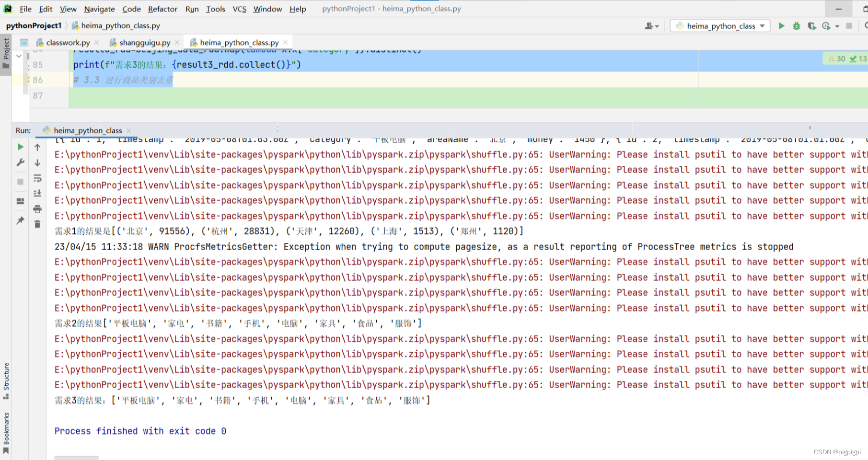Click the Debug bug icon
This screenshot has height=460, width=868.
point(796,26)
